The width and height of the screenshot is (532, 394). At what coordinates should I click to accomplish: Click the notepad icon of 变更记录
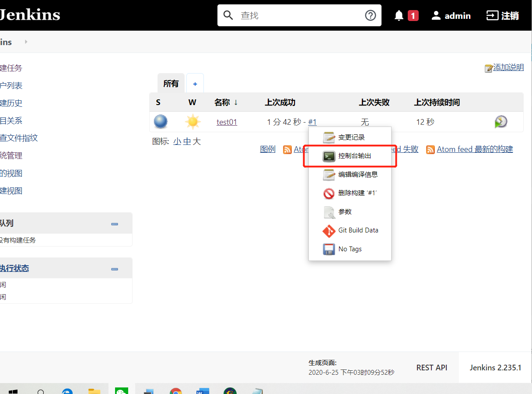[x=329, y=137]
